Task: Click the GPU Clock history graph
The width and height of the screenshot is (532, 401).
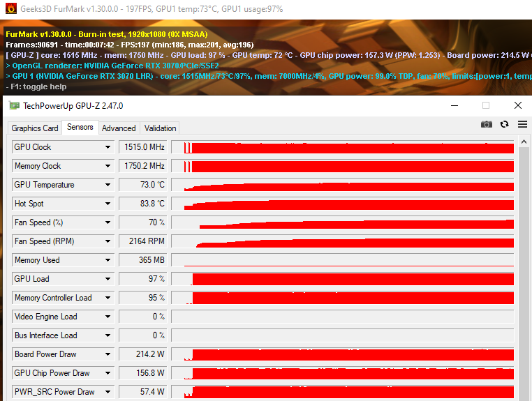Action: 343,147
